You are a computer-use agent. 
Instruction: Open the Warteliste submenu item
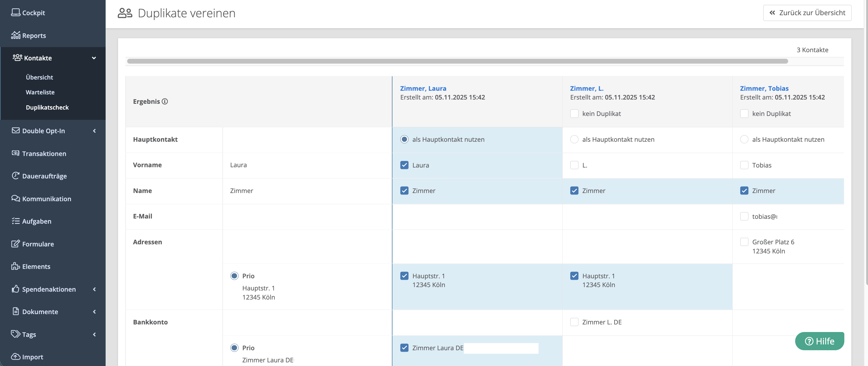coord(40,92)
